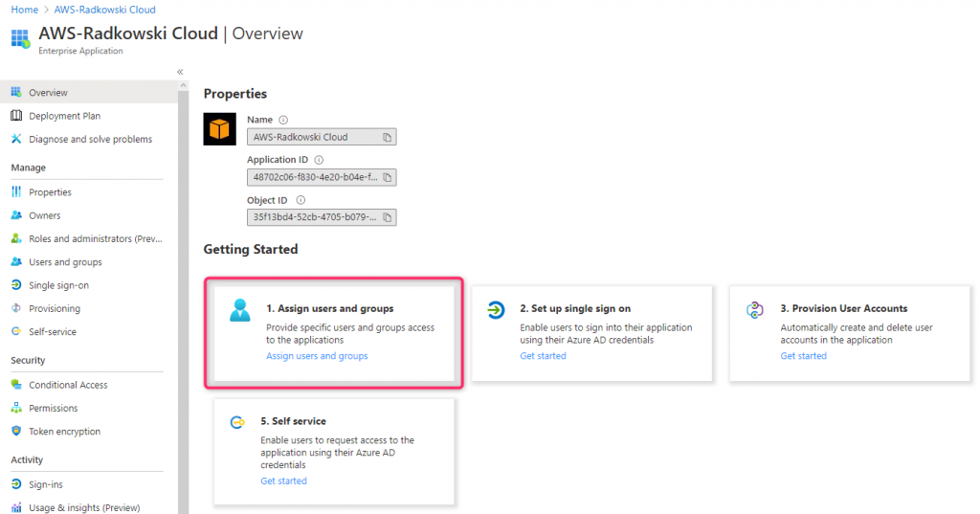Click the green arrow icon on single sign on card
This screenshot has width=980, height=514.
496,309
